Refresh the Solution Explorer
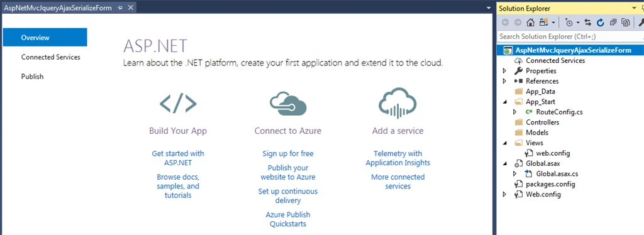The image size is (644, 235). coord(600,23)
